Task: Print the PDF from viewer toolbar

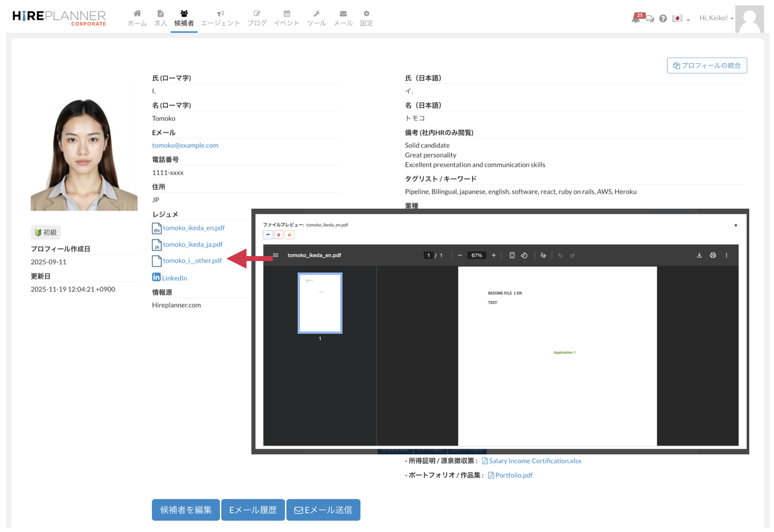Action: [713, 255]
